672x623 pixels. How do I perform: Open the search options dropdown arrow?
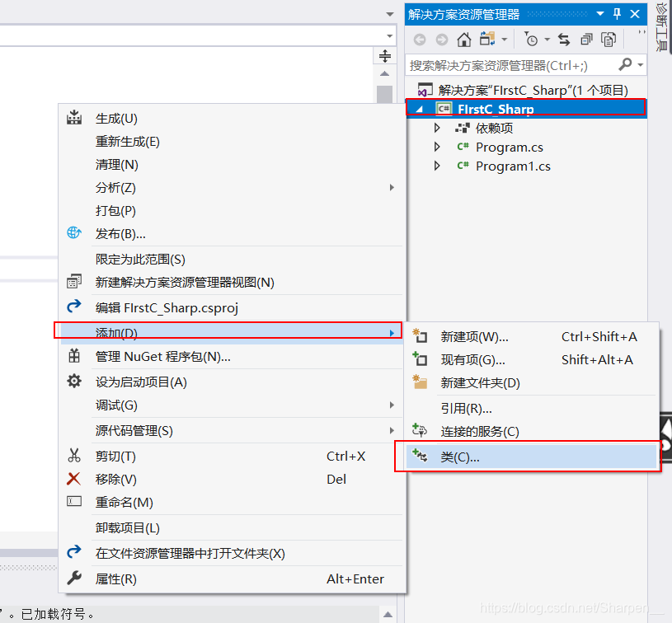(641, 65)
